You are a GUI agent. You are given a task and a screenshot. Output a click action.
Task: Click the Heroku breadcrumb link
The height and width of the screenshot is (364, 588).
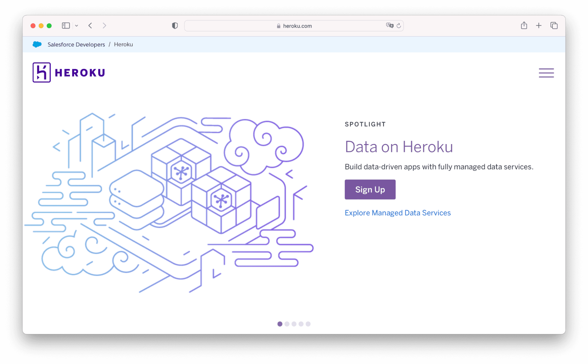(123, 44)
